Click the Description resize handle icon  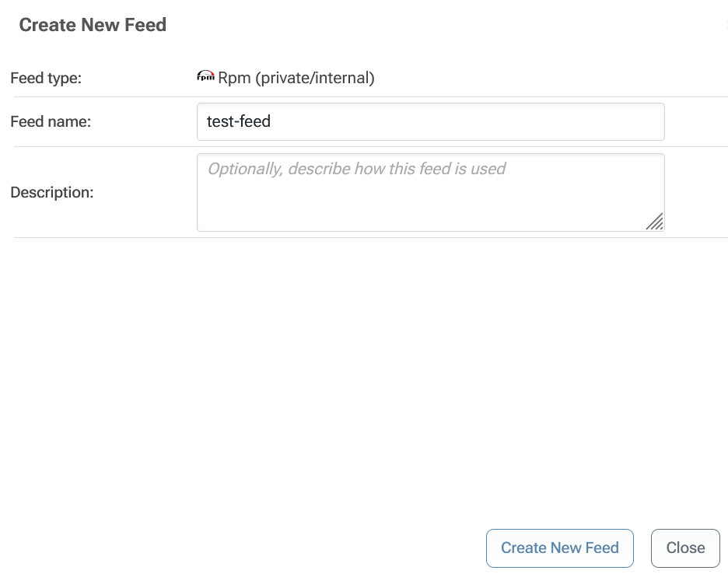[655, 222]
